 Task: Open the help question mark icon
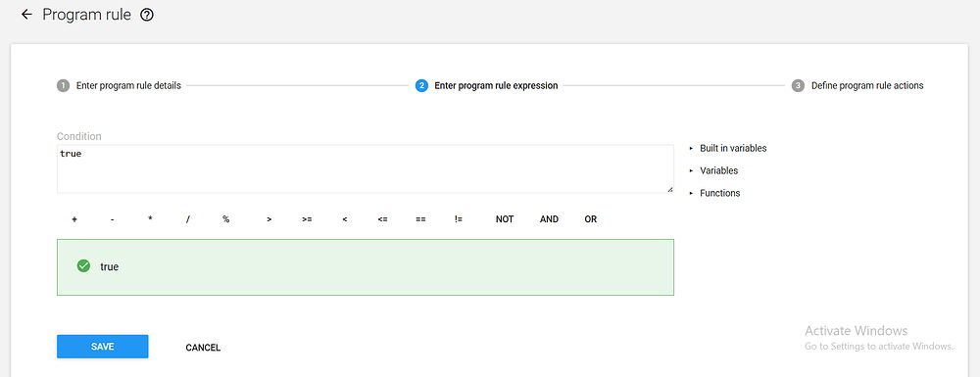click(x=147, y=15)
